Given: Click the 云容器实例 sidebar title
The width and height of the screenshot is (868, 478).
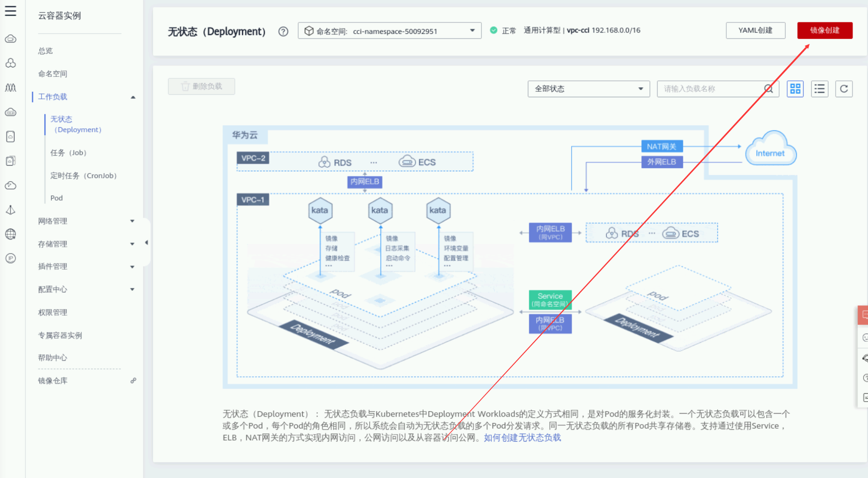Looking at the screenshot, I should tap(60, 16).
